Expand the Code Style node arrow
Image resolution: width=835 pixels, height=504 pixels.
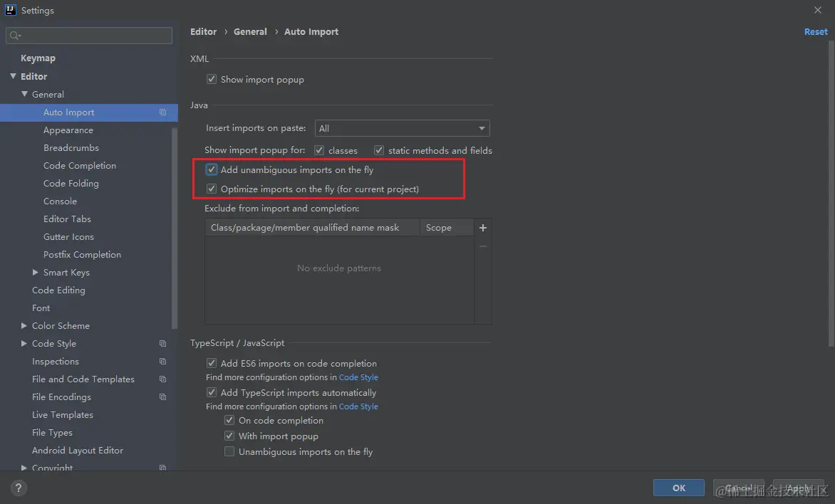click(24, 343)
